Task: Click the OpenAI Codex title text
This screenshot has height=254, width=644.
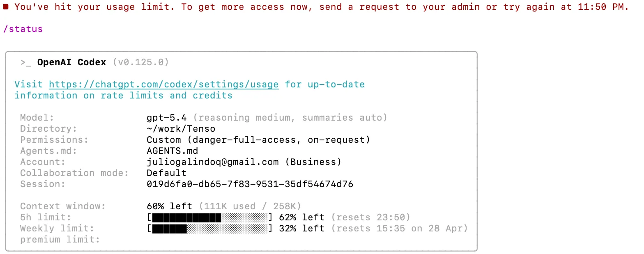Action: coord(72,62)
